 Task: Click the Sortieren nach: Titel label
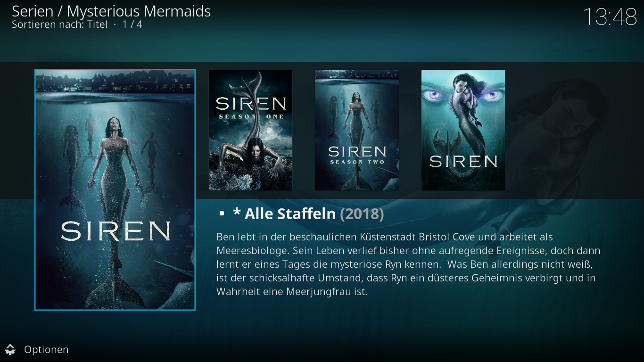coord(60,24)
